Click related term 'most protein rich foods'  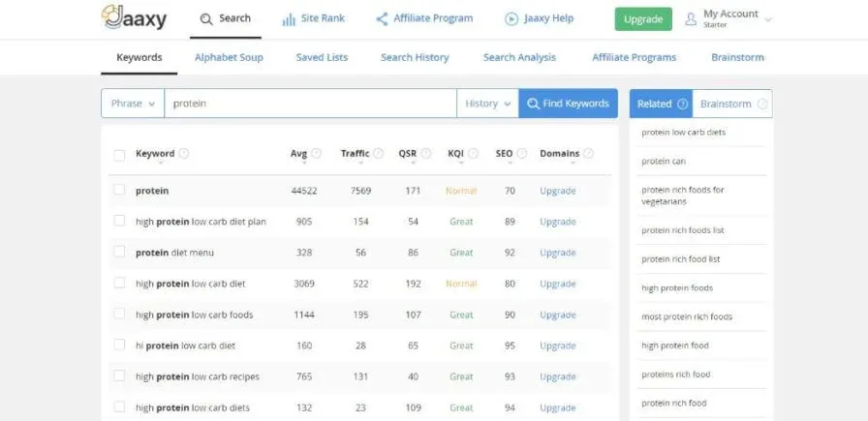coord(687,317)
